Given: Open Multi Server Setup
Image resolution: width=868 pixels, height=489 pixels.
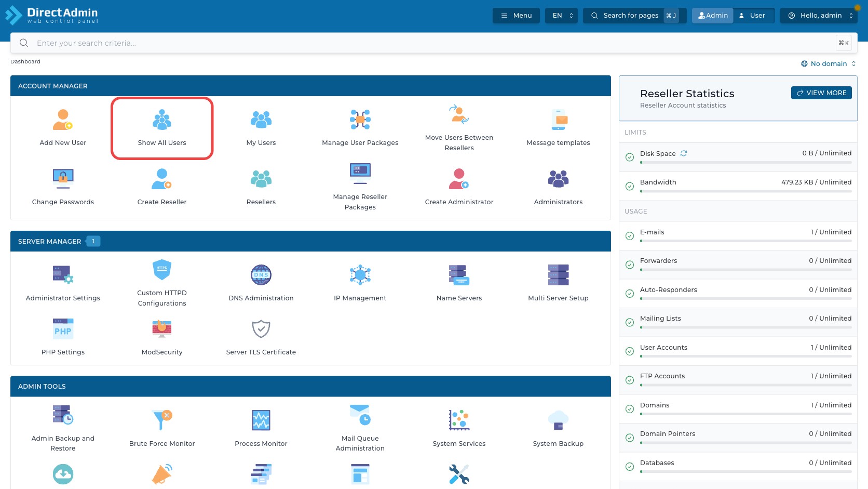Looking at the screenshot, I should coord(558,283).
